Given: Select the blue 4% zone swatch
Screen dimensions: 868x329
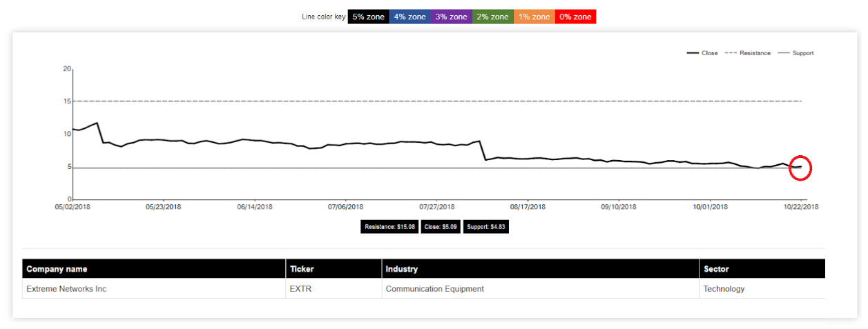Looking at the screenshot, I should (x=409, y=17).
